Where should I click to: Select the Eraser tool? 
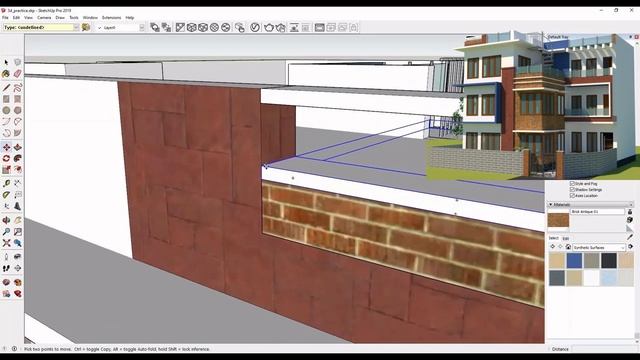coord(18,74)
